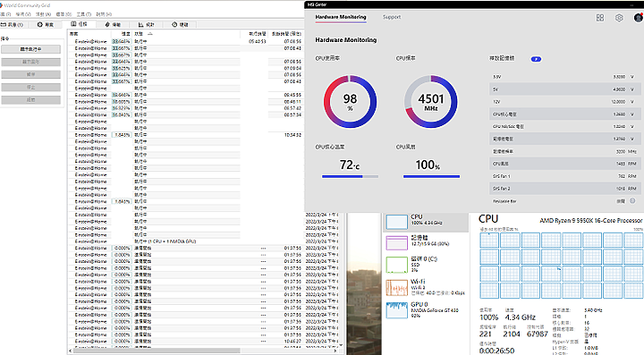
Task: Click the uptime value 0:00:26:50
Action: pos(496,351)
